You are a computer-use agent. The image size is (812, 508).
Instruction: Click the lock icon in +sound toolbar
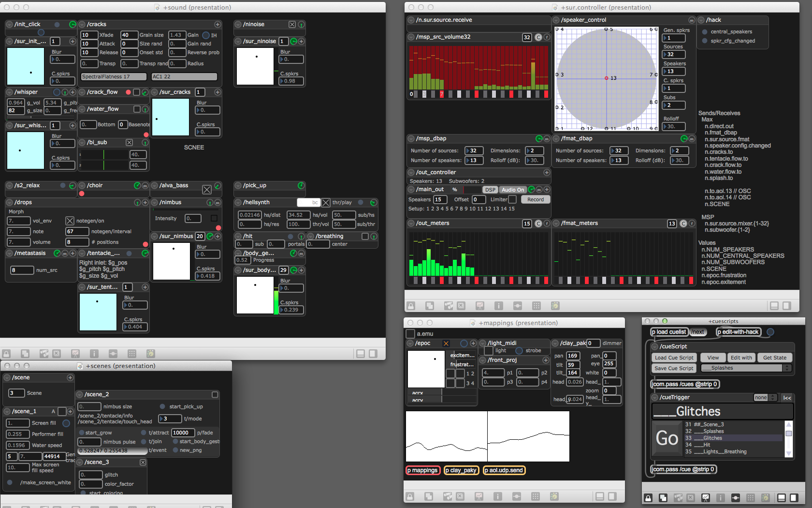coord(6,354)
